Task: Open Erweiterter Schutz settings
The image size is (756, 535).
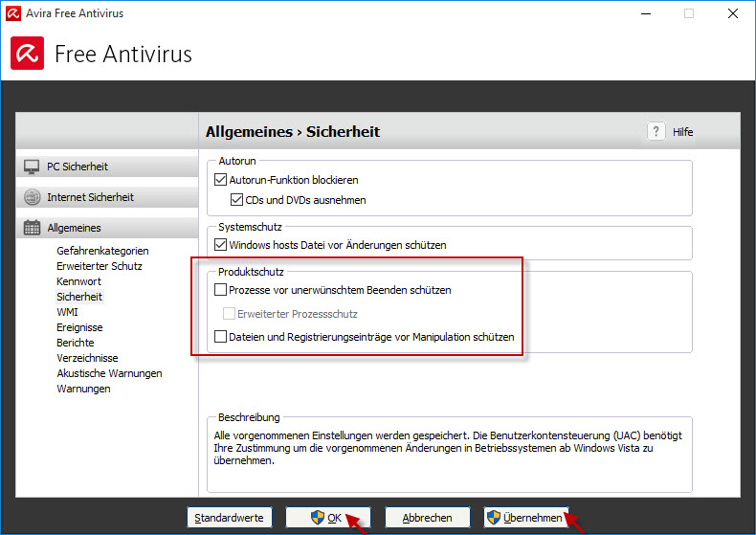Action: 100,266
